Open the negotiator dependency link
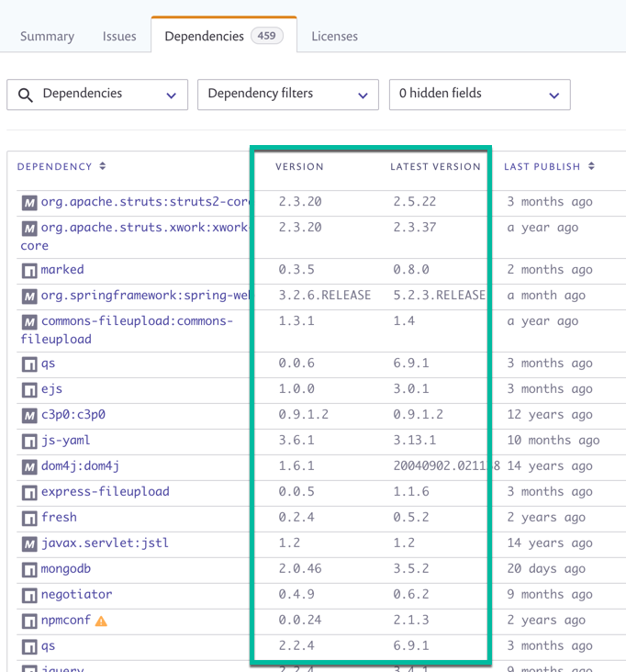The height and width of the screenshot is (672, 626). (77, 595)
